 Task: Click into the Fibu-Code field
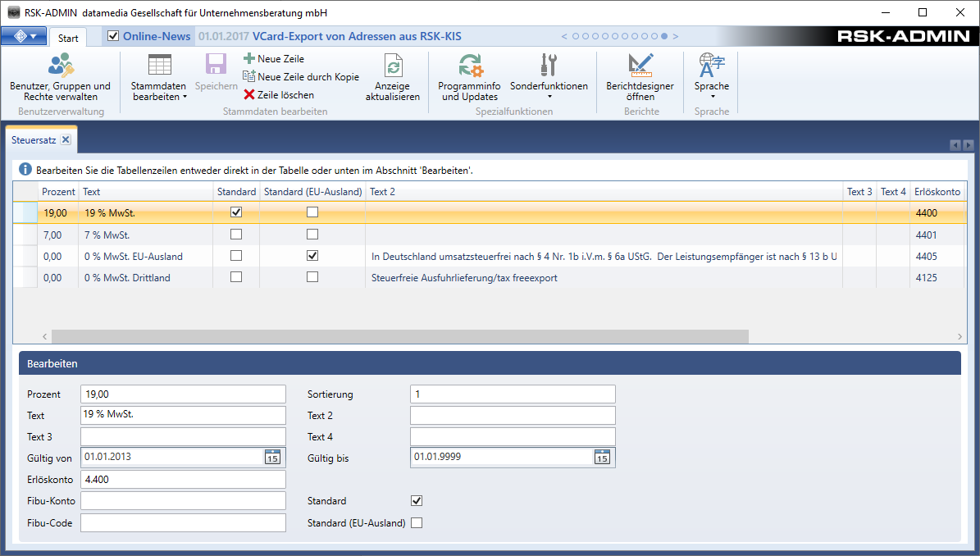183,523
